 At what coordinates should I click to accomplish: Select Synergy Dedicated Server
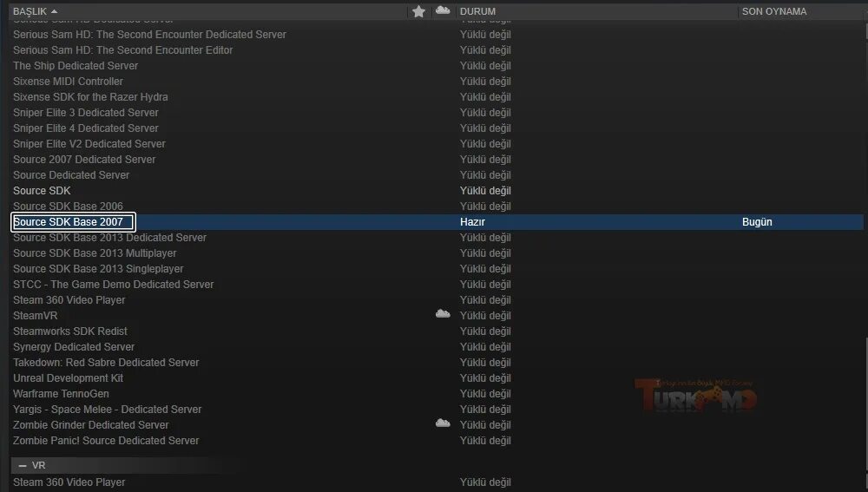(74, 347)
